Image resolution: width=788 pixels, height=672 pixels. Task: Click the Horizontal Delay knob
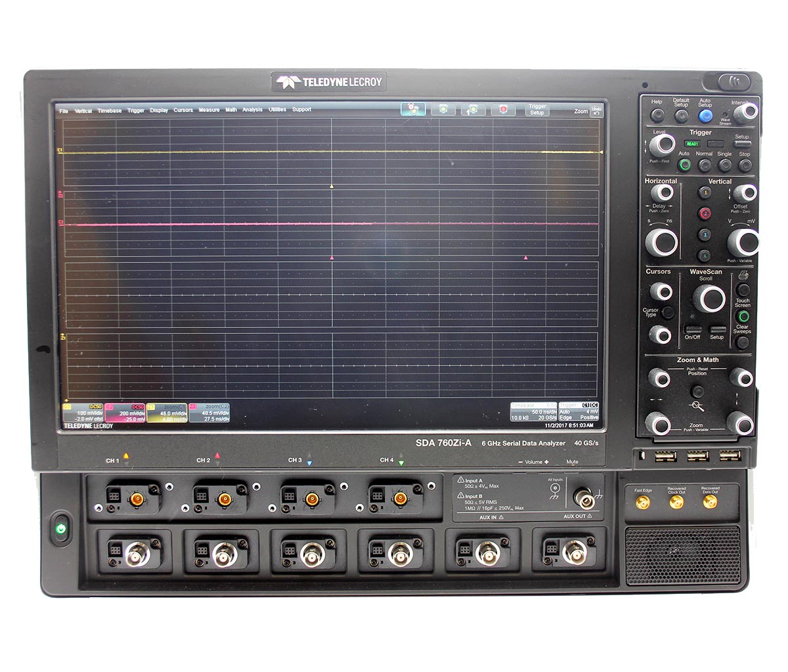tap(662, 194)
